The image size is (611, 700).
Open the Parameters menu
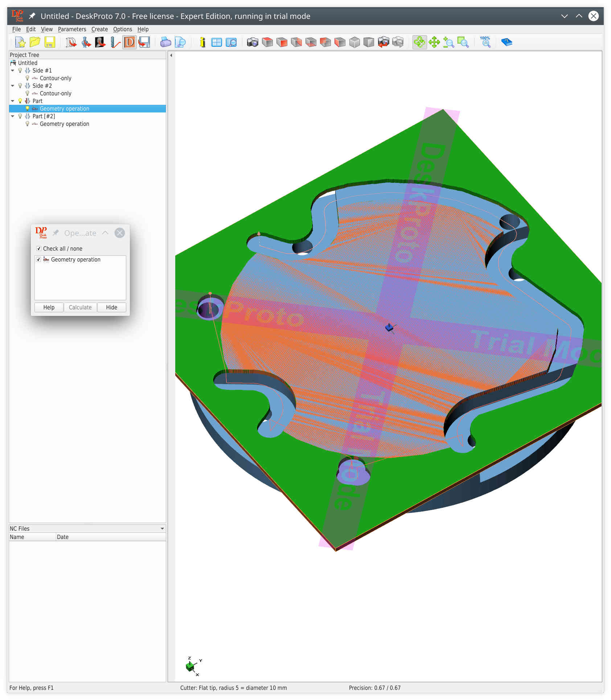(72, 29)
